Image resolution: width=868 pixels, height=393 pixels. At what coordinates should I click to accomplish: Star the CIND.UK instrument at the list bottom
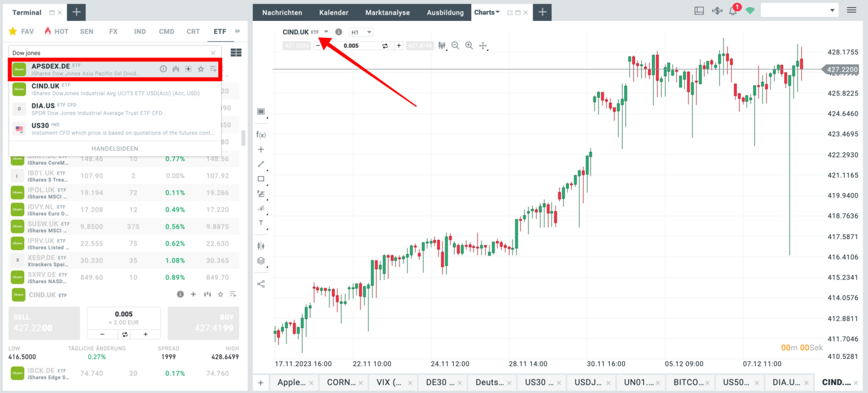(221, 294)
